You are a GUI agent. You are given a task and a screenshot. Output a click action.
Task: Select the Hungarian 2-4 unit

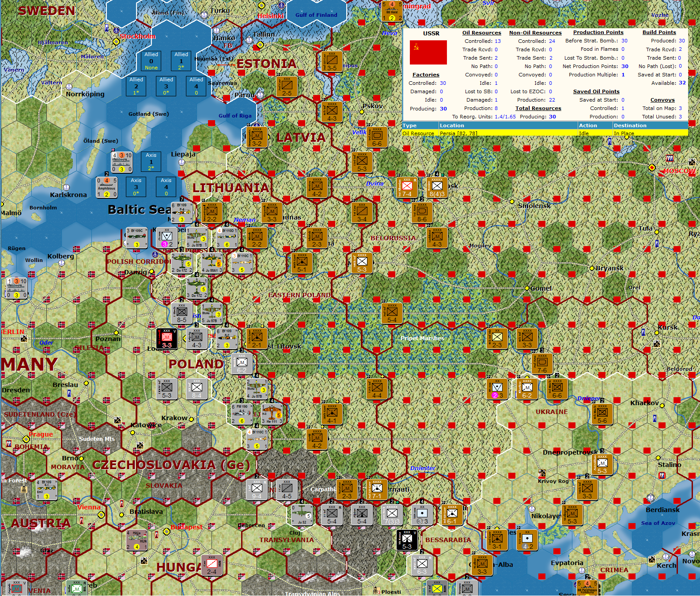[212, 565]
